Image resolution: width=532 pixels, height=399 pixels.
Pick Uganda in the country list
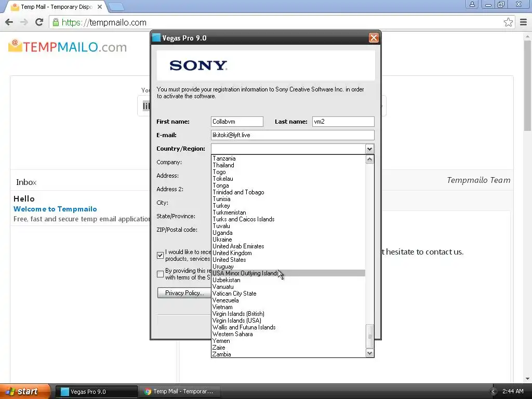[x=288, y=233]
